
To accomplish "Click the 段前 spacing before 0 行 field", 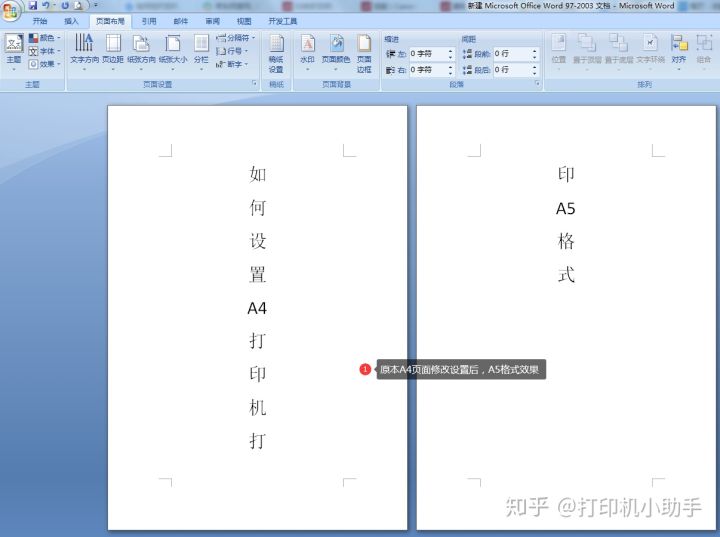I will [x=512, y=54].
